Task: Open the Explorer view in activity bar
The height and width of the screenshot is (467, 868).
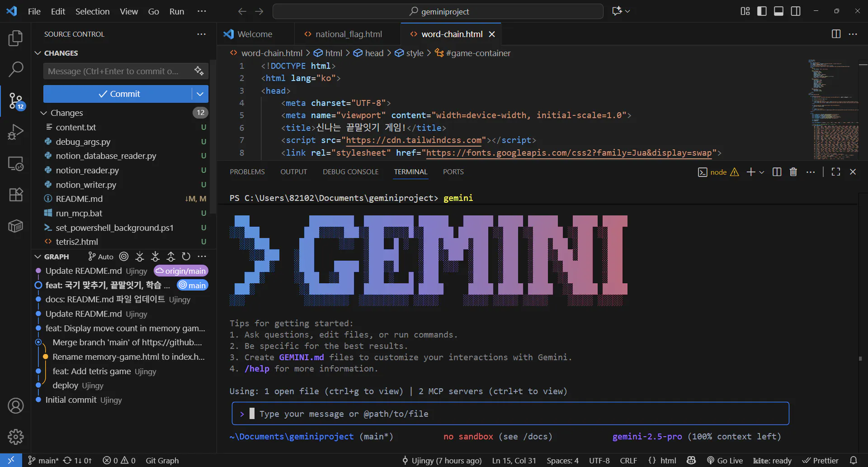Action: point(15,38)
